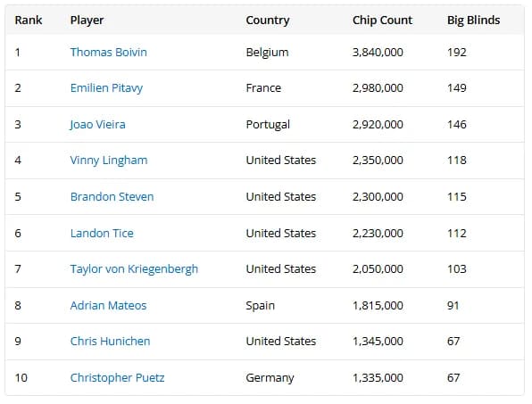Click Christopher Puetz player link

click(x=118, y=377)
